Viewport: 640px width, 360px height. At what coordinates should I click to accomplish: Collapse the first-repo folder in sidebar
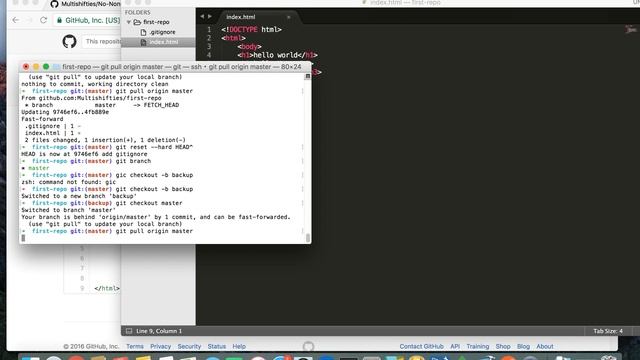[x=129, y=22]
